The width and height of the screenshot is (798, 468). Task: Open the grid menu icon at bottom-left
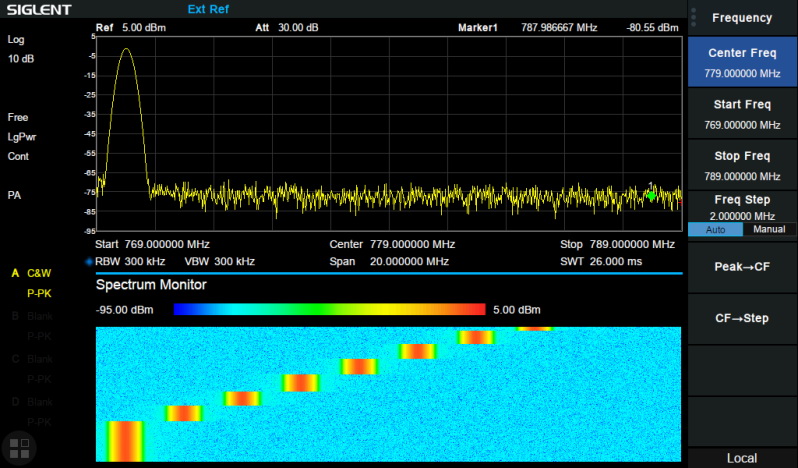(x=19, y=446)
